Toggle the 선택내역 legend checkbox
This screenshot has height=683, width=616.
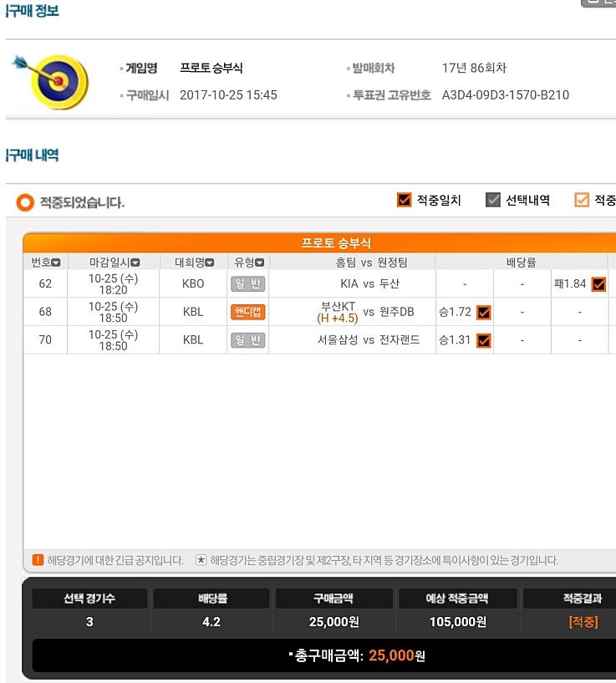pos(492,200)
